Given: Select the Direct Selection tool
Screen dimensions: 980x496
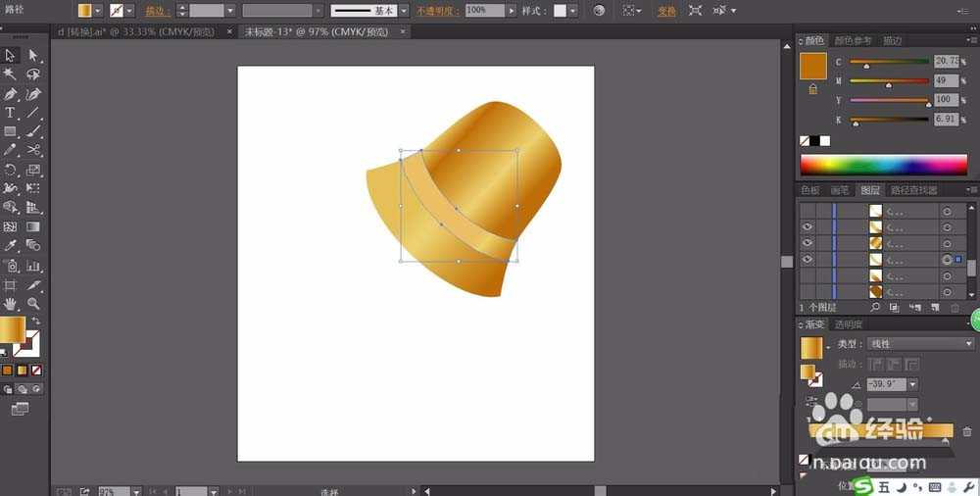Looking at the screenshot, I should 33,56.
